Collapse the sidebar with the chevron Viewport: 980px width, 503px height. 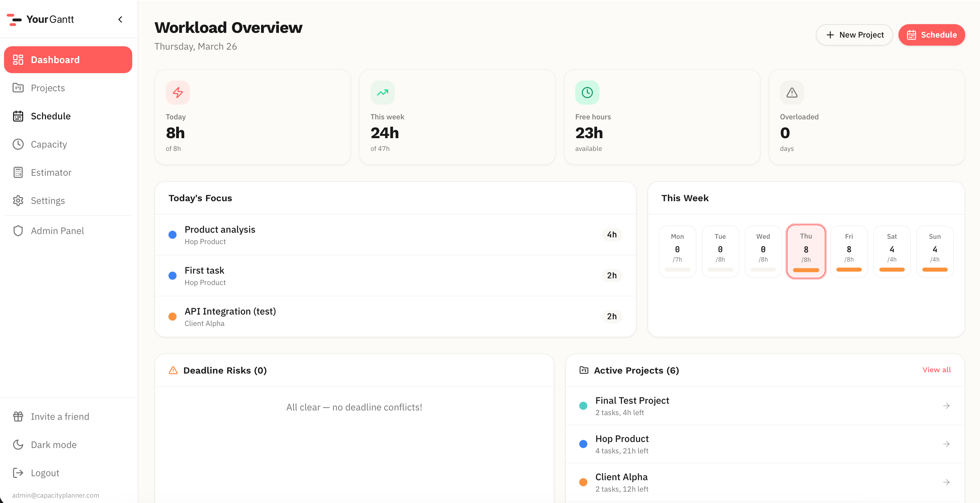tap(120, 19)
